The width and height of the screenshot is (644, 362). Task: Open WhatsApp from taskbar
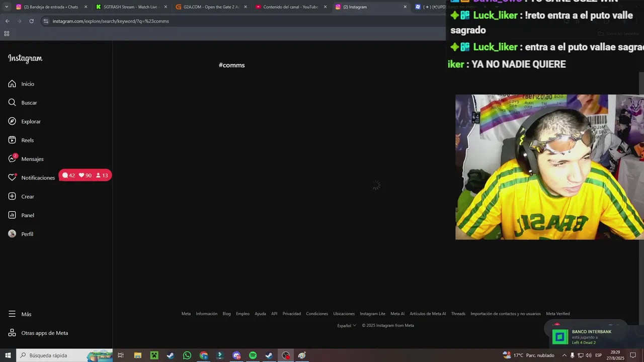[x=187, y=355]
